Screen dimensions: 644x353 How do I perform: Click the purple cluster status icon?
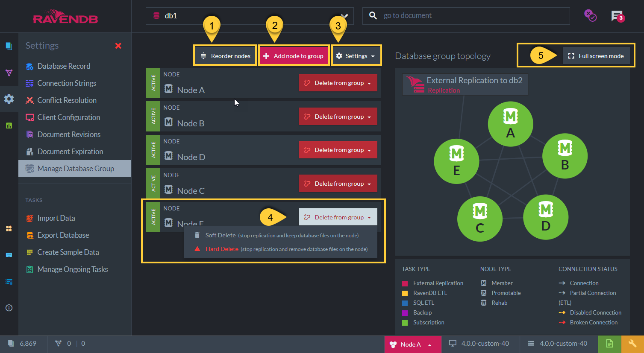tap(590, 16)
